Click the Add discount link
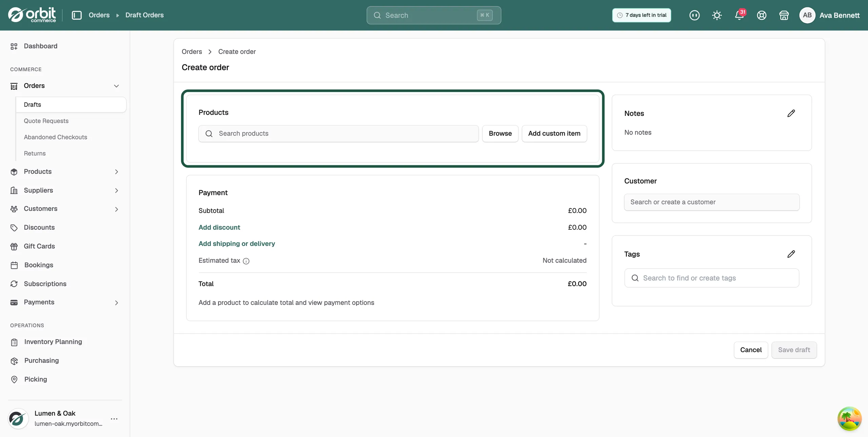Viewport: 868px width, 437px height. point(219,227)
